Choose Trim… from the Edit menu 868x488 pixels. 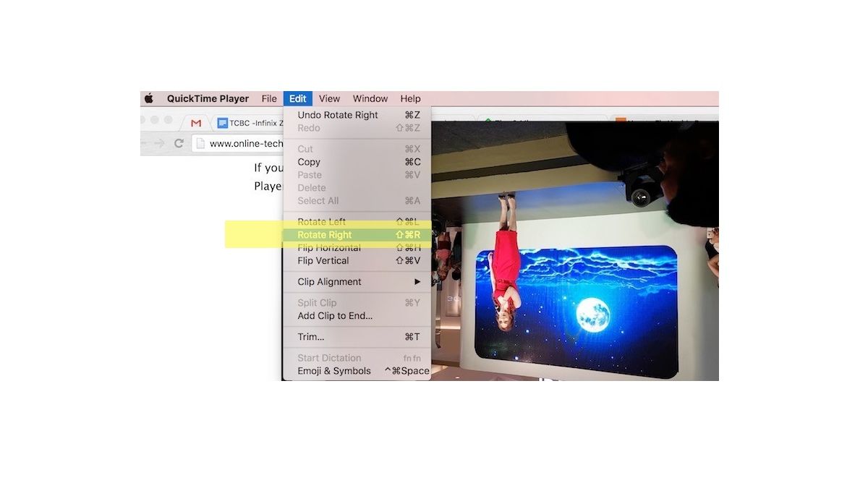357,337
